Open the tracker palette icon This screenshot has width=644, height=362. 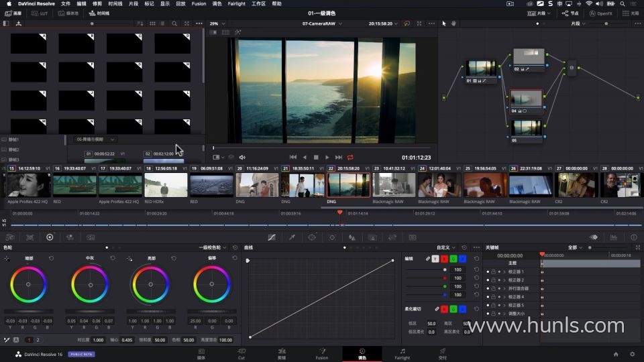[332, 237]
